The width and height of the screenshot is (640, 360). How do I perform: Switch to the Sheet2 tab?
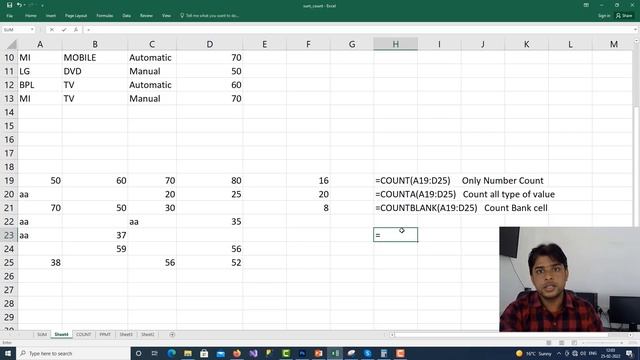pos(147,334)
